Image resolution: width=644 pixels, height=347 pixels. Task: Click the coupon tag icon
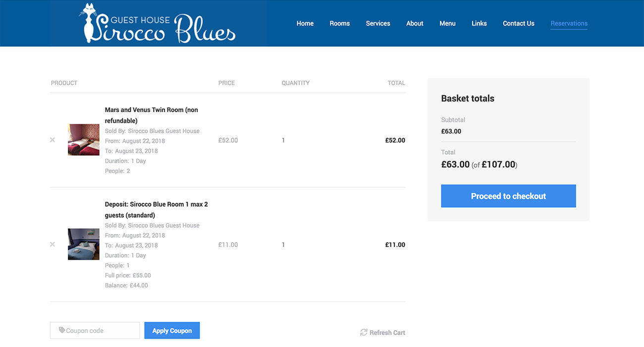pyautogui.click(x=62, y=330)
